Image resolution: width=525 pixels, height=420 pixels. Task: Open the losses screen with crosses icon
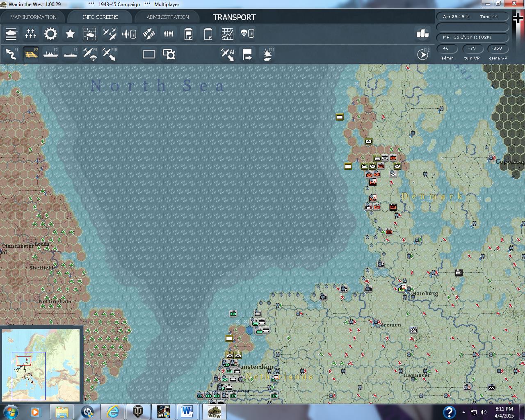point(31,34)
